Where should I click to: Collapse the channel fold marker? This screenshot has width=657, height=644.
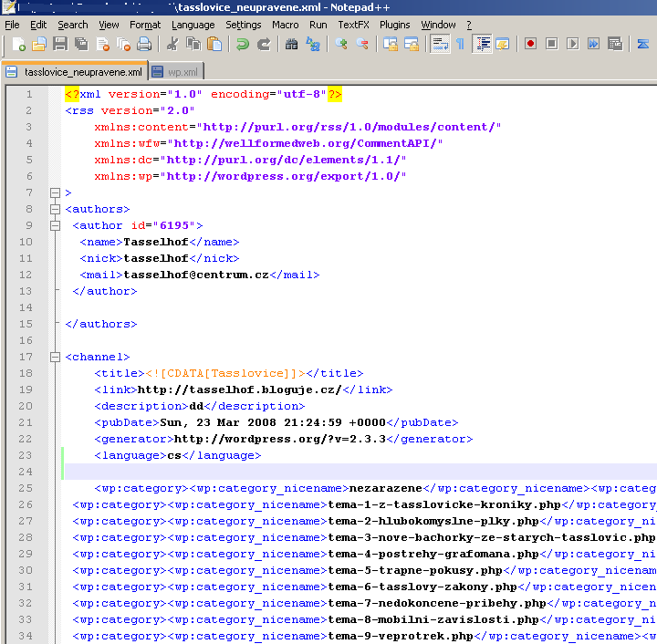pos(55,357)
